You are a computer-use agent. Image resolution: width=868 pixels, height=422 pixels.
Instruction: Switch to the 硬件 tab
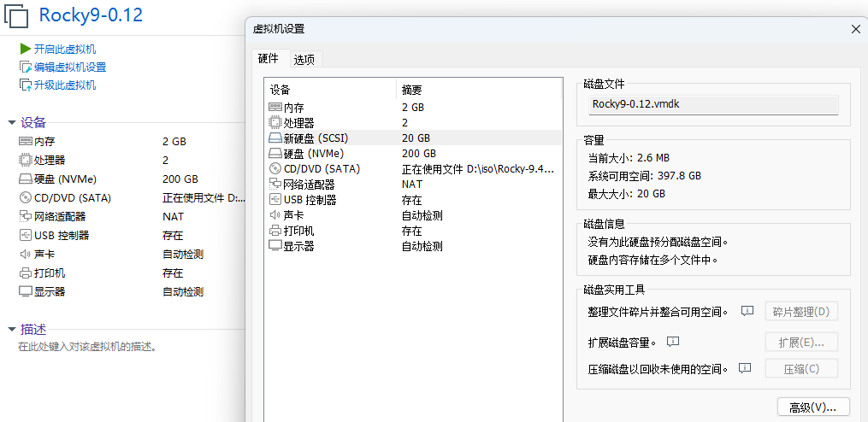(269, 59)
